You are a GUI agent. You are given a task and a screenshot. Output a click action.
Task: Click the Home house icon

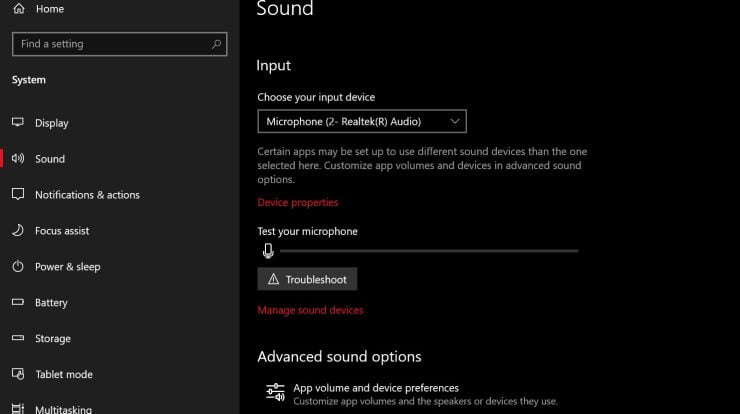click(x=19, y=8)
